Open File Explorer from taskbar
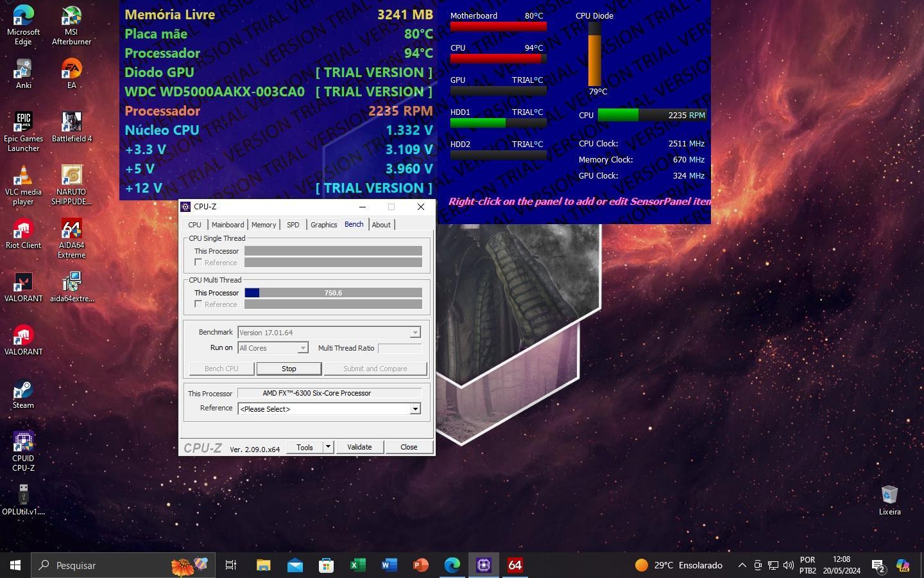924x578 pixels. (x=263, y=565)
